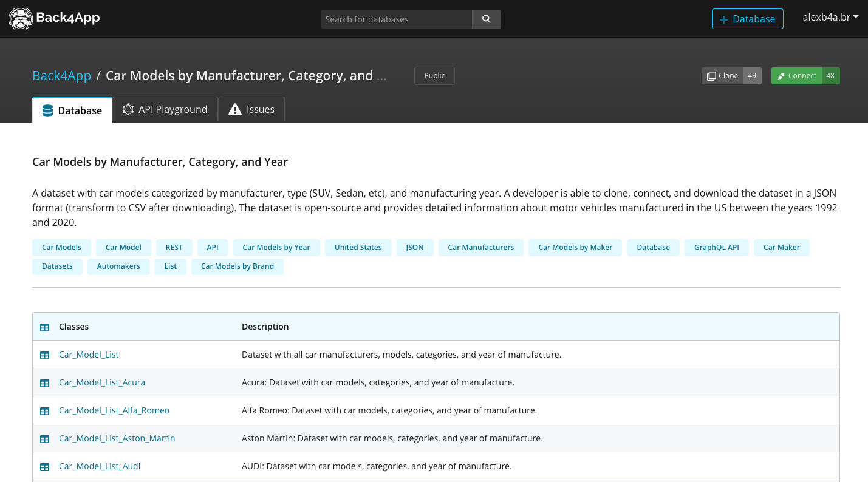Click the Back4App logo icon
The image size is (868, 482).
(x=21, y=19)
